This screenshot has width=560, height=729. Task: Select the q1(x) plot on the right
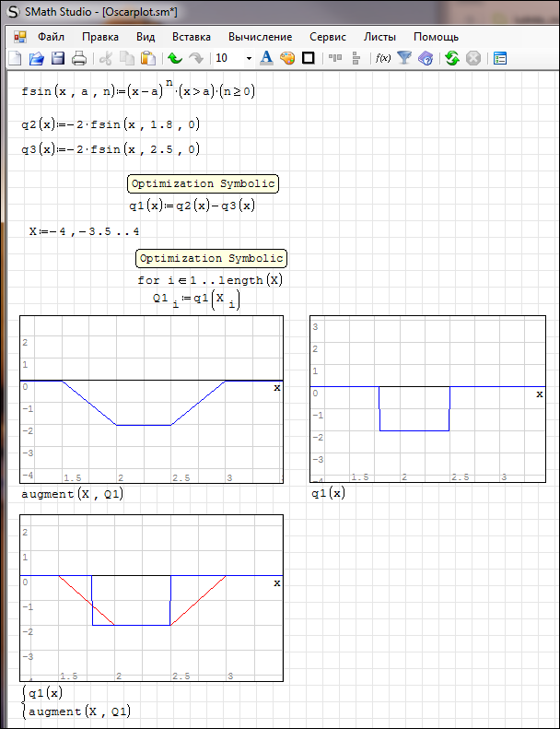tap(427, 398)
